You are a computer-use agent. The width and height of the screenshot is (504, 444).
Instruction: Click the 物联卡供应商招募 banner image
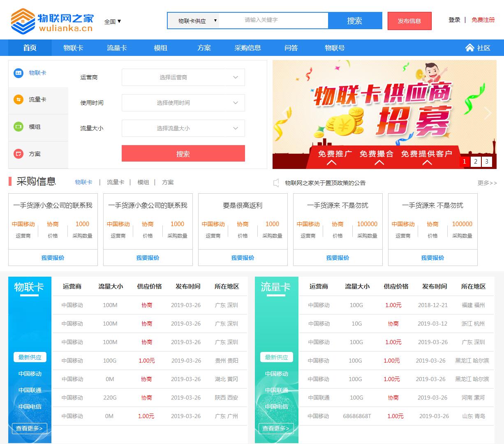[384, 115]
